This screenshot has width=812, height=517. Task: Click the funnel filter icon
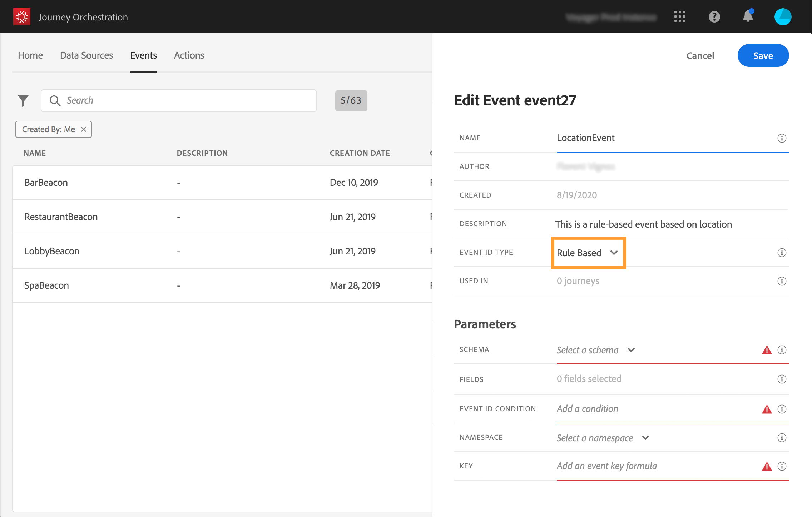point(23,101)
